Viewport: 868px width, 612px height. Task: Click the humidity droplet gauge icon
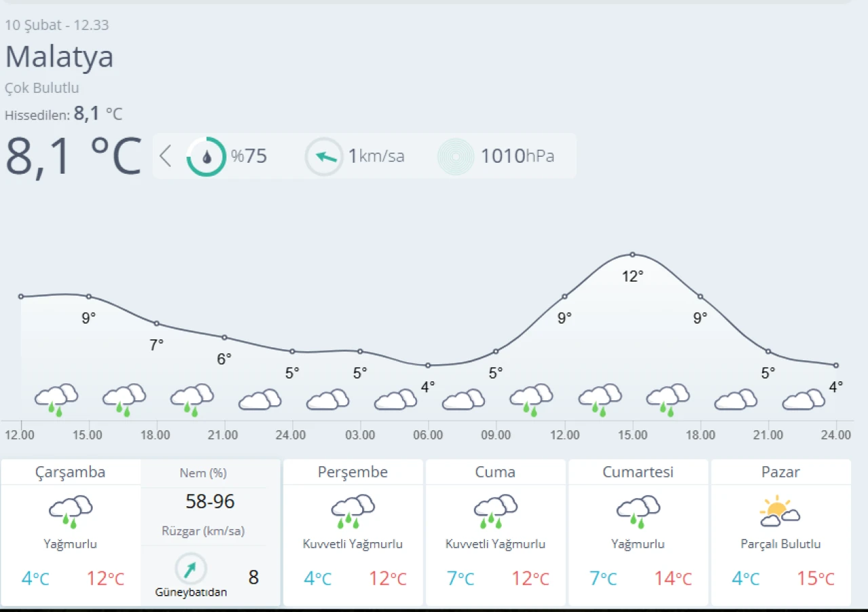[206, 157]
